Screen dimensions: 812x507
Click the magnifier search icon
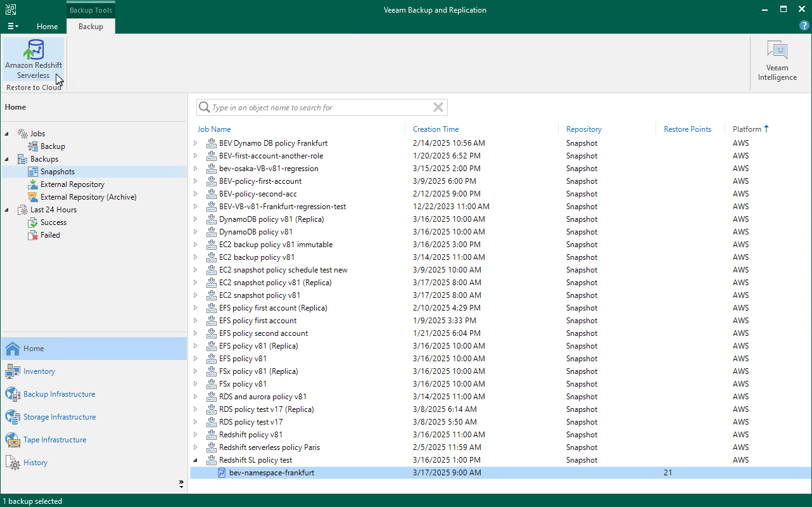tap(205, 107)
